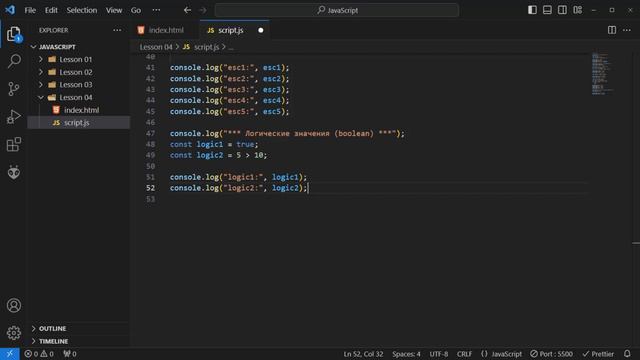Image resolution: width=640 pixels, height=360 pixels.
Task: Open the Extensions view
Action: tap(13, 144)
